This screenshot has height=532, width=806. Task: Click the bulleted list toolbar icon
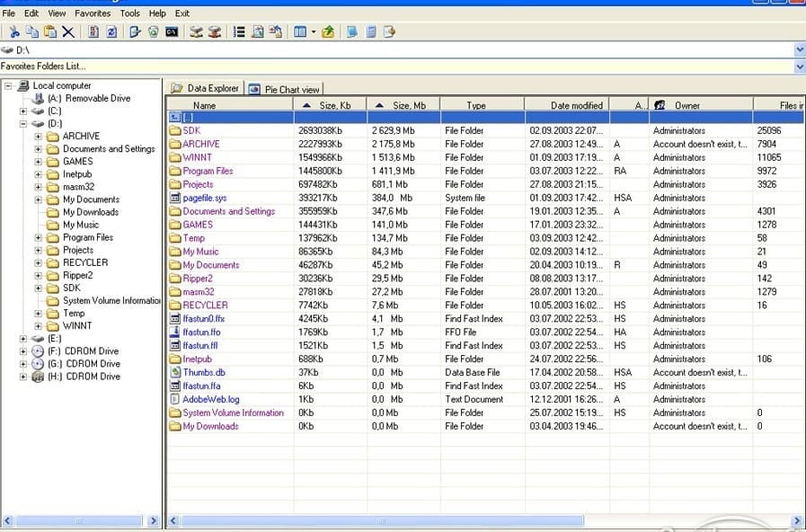pyautogui.click(x=239, y=31)
